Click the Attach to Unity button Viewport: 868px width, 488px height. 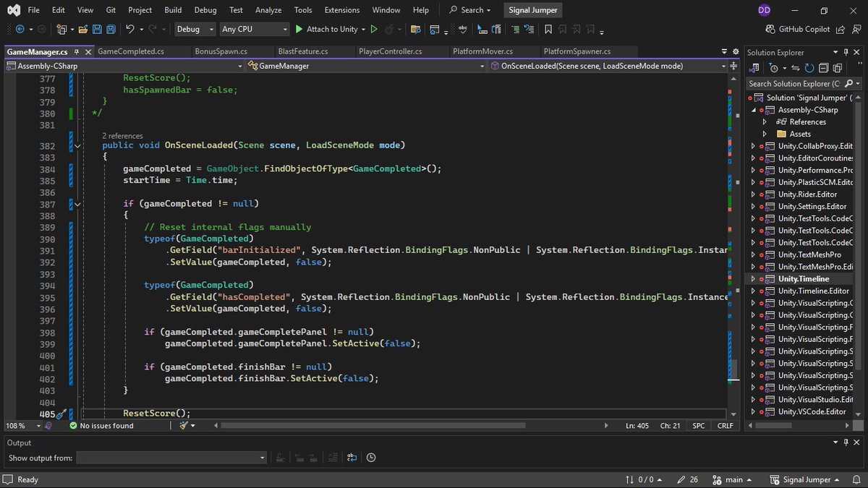pyautogui.click(x=326, y=29)
